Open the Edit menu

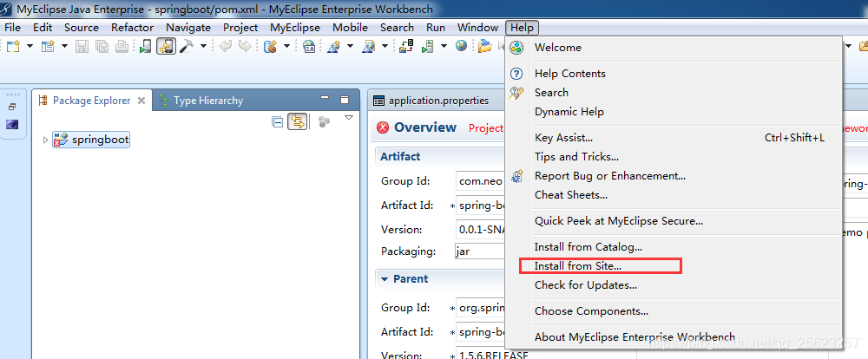[43, 27]
